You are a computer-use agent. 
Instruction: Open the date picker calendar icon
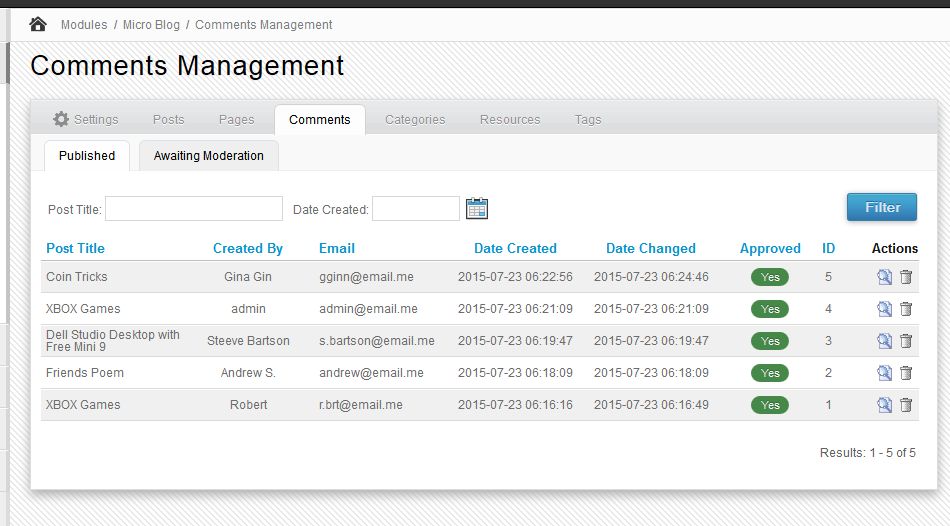coord(477,208)
